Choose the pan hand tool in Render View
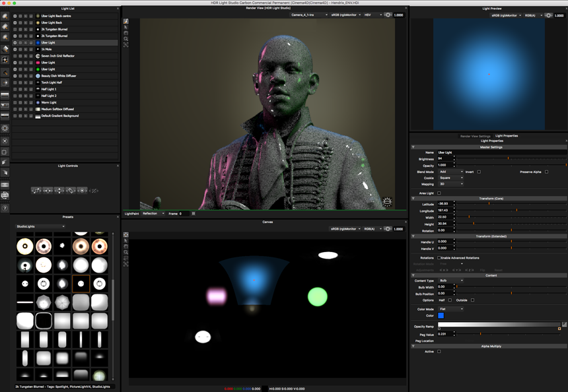This screenshot has width=568, height=392. [125, 33]
